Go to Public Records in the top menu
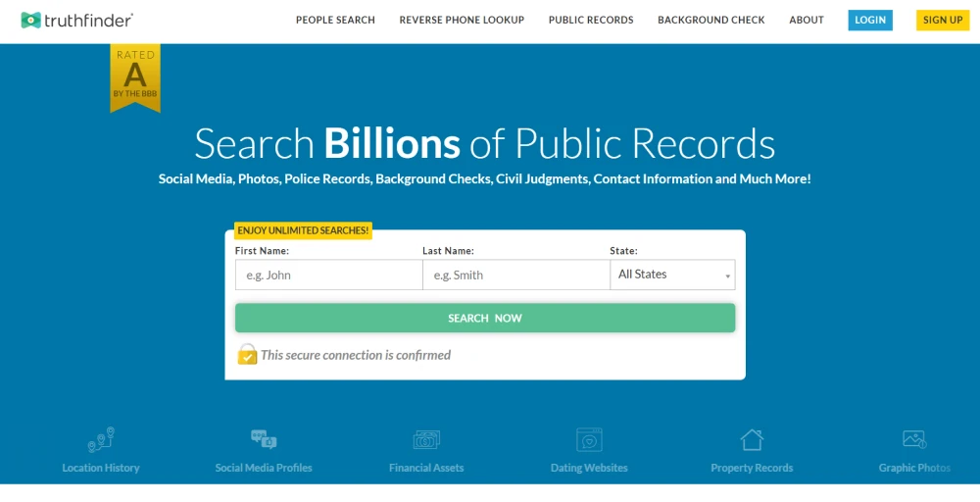Screen dimensions: 980x502 (x=591, y=20)
